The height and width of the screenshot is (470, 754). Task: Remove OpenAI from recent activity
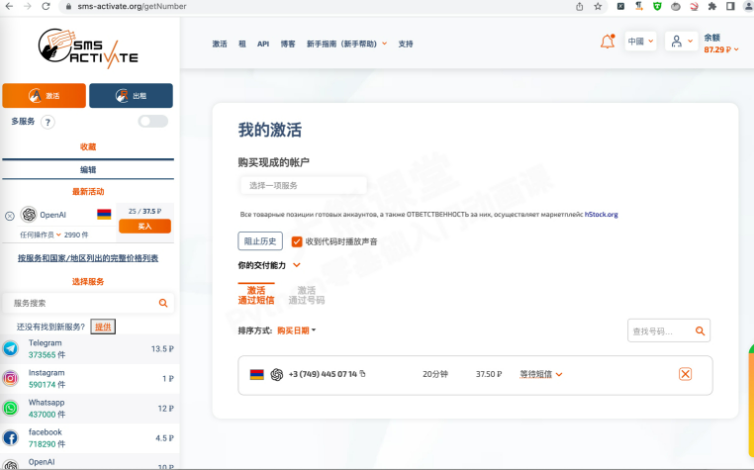click(10, 216)
